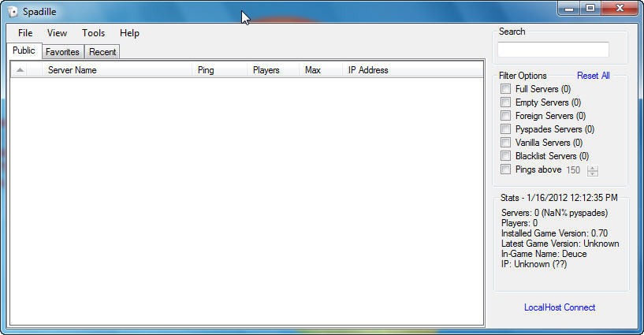Toggle the Foreign Servers checkbox

click(505, 116)
